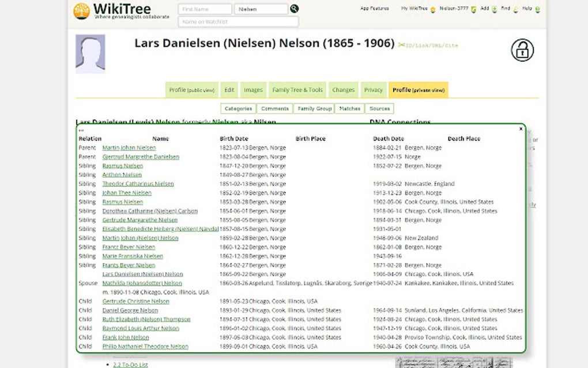The height and width of the screenshot is (368, 588).
Task: Close the family members popup
Action: pyautogui.click(x=520, y=129)
